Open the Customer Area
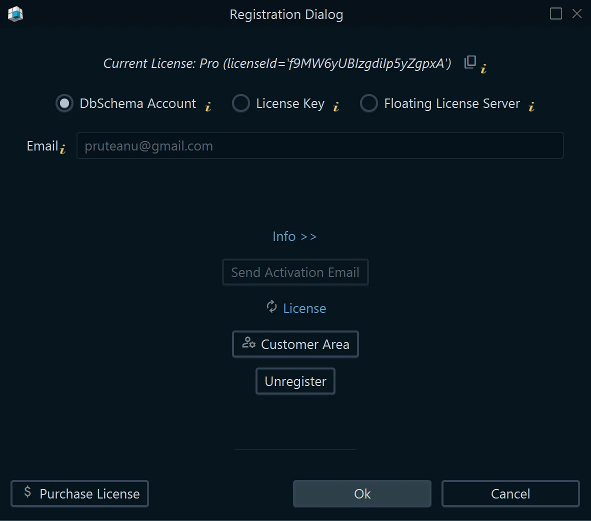This screenshot has width=591, height=521. tap(296, 344)
